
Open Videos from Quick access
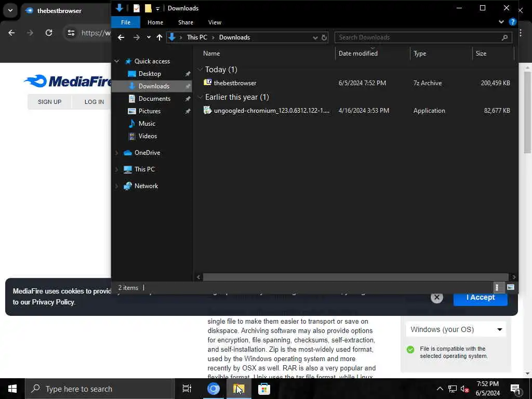tap(148, 136)
